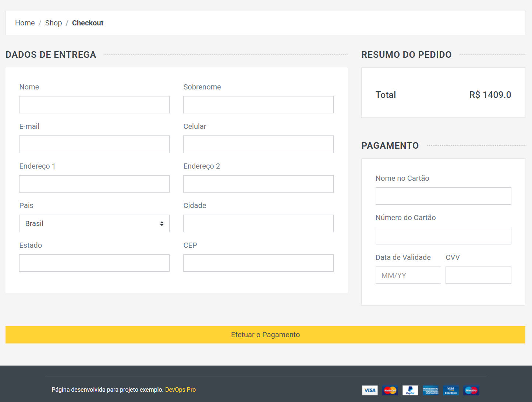Click into the E-mail field
This screenshot has width=532, height=402.
point(94,144)
